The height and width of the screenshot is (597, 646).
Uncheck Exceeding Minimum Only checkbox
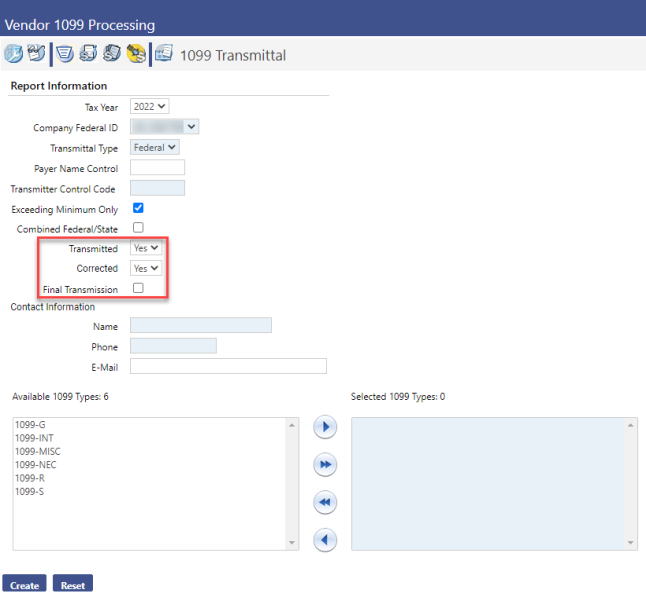pyautogui.click(x=138, y=209)
